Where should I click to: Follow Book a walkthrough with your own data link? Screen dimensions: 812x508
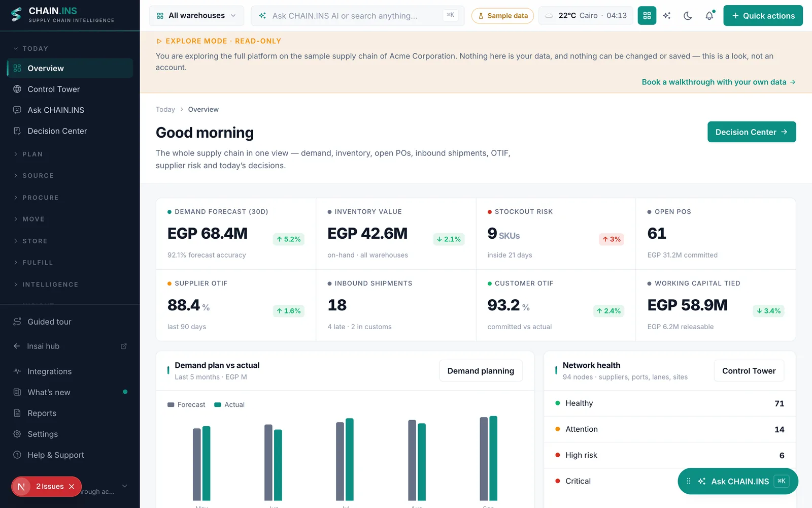[719, 82]
